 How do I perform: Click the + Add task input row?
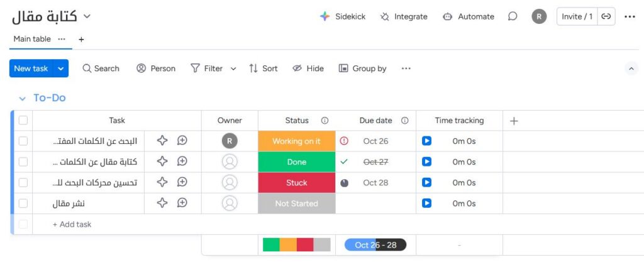(x=72, y=224)
